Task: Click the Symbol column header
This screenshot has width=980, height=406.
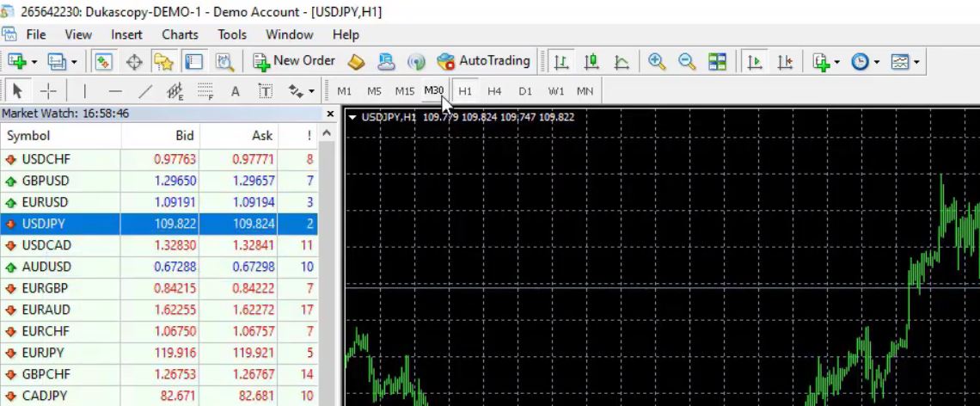Action: pyautogui.click(x=60, y=136)
